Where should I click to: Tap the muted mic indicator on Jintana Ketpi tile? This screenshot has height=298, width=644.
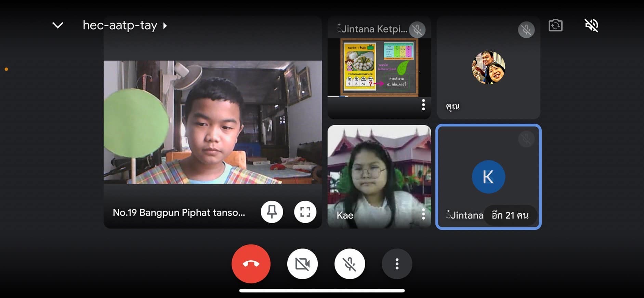click(417, 30)
